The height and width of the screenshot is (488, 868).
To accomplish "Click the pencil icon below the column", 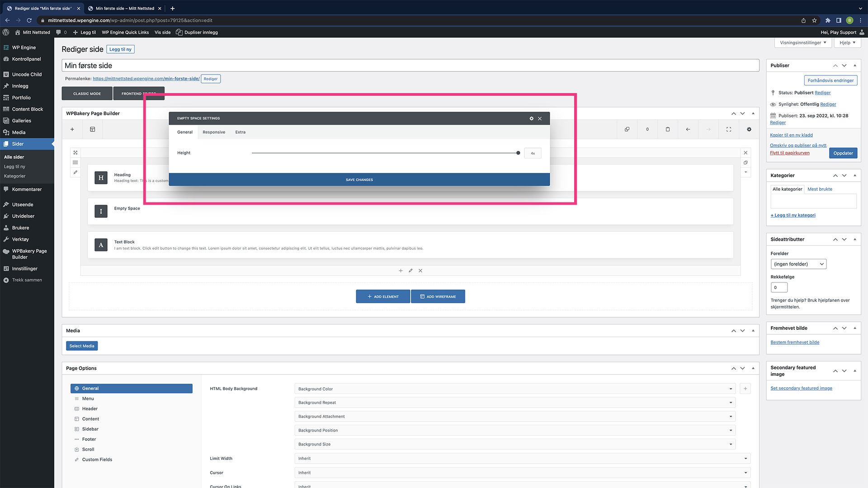I will 410,271.
